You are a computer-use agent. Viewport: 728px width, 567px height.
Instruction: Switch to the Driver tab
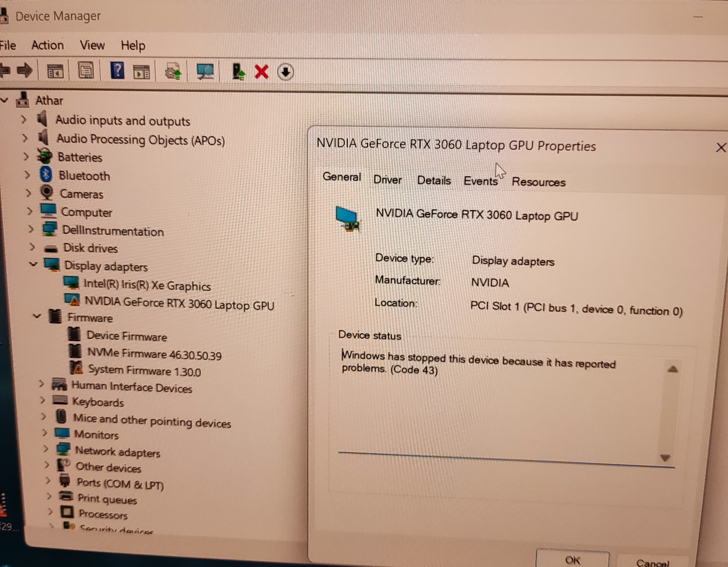pos(388,180)
